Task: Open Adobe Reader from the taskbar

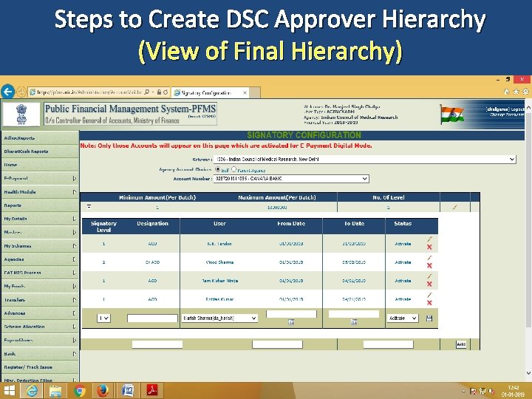Action: click(152, 391)
